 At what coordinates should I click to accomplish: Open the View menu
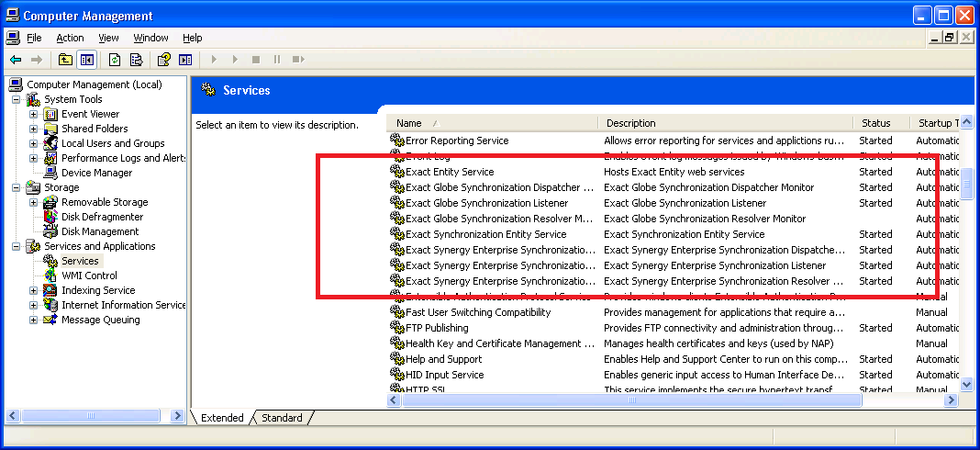pyautogui.click(x=108, y=38)
